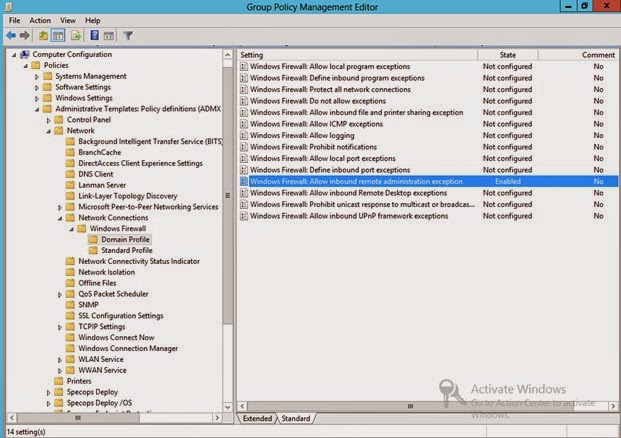621x438 pixels.
Task: Collapse the Windows Firewall tree node
Action: coord(71,229)
